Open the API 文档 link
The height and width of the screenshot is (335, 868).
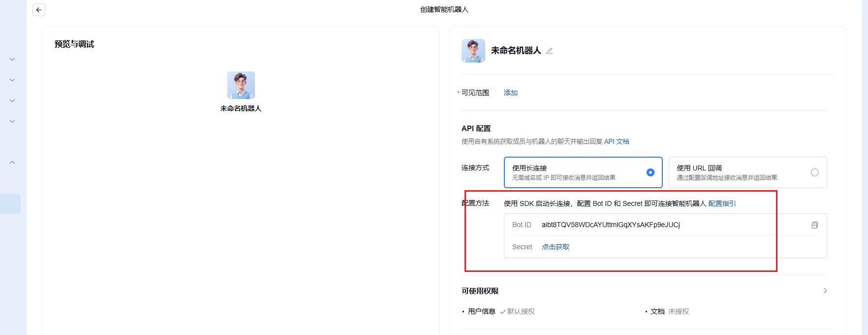(x=617, y=141)
